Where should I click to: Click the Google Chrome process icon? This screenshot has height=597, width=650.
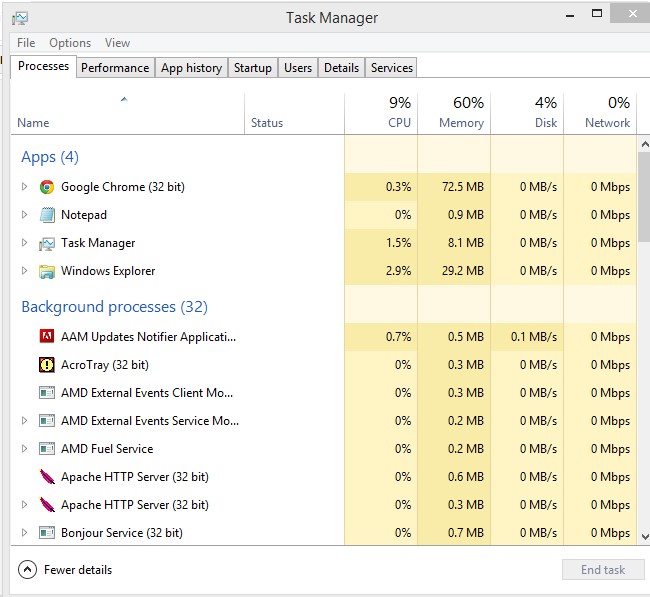46,187
